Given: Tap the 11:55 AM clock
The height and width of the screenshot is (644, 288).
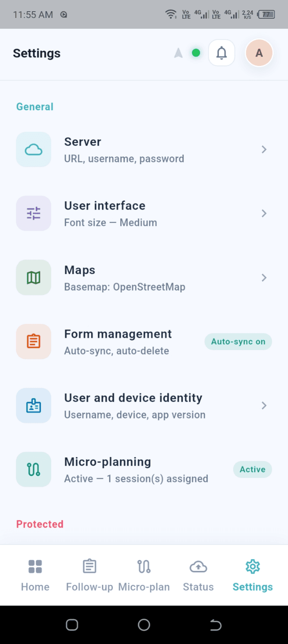Looking at the screenshot, I should tap(33, 14).
